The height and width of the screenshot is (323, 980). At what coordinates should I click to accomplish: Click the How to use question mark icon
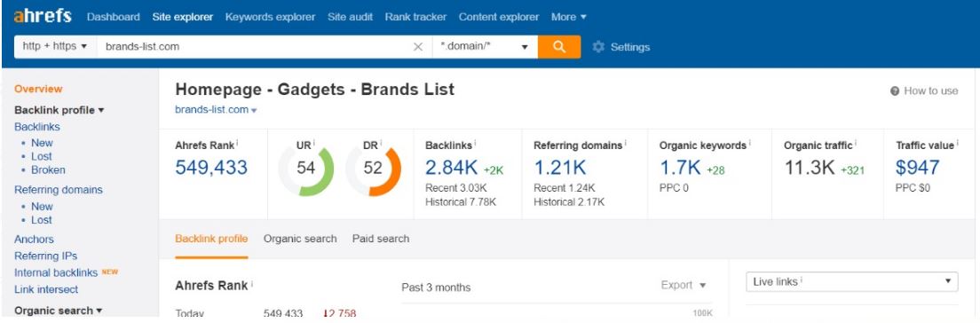pyautogui.click(x=895, y=91)
